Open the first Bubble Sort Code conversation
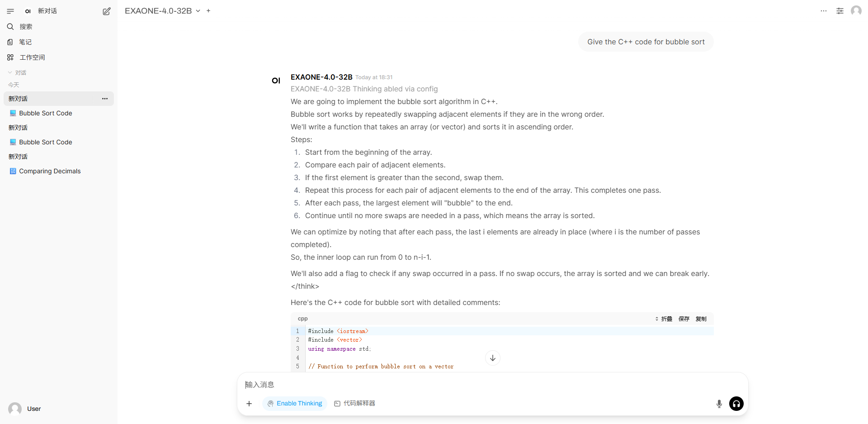 click(46, 113)
